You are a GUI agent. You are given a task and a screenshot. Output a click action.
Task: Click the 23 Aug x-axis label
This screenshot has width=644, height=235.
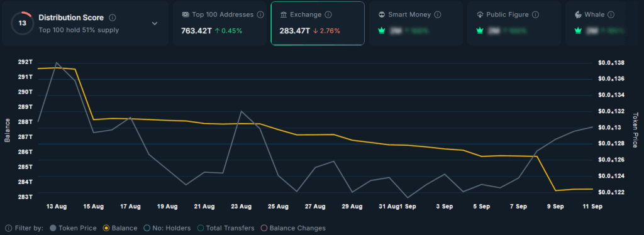(241, 207)
